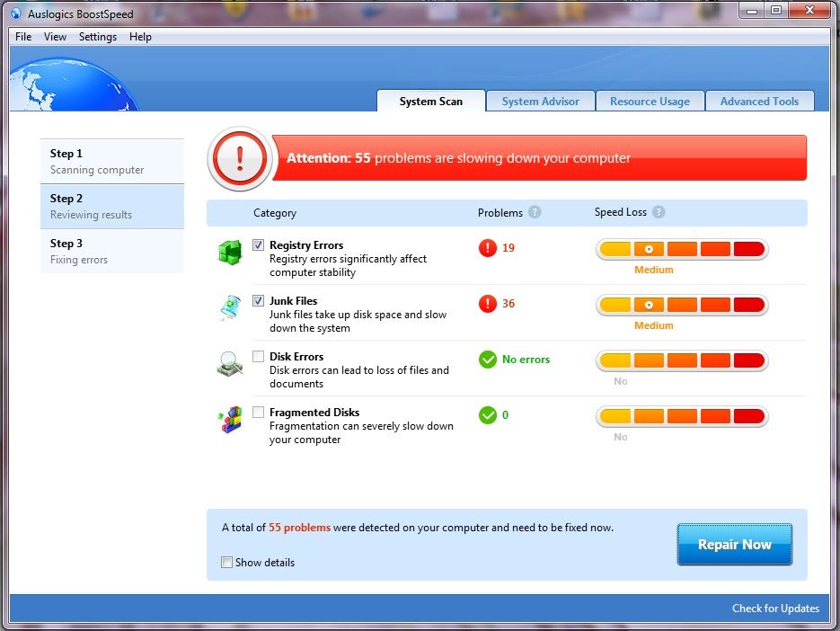The width and height of the screenshot is (840, 631).
Task: Open the Advanced Tools tab
Action: pyautogui.click(x=759, y=102)
